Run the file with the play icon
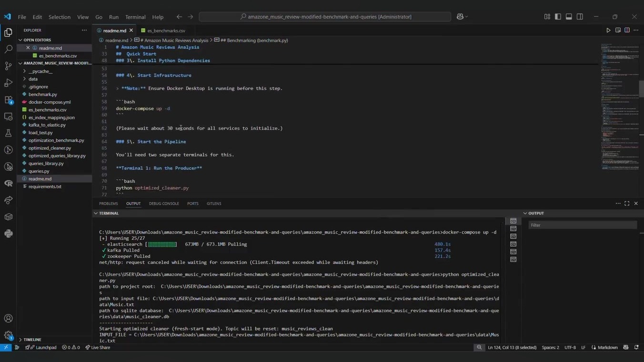 [608, 30]
